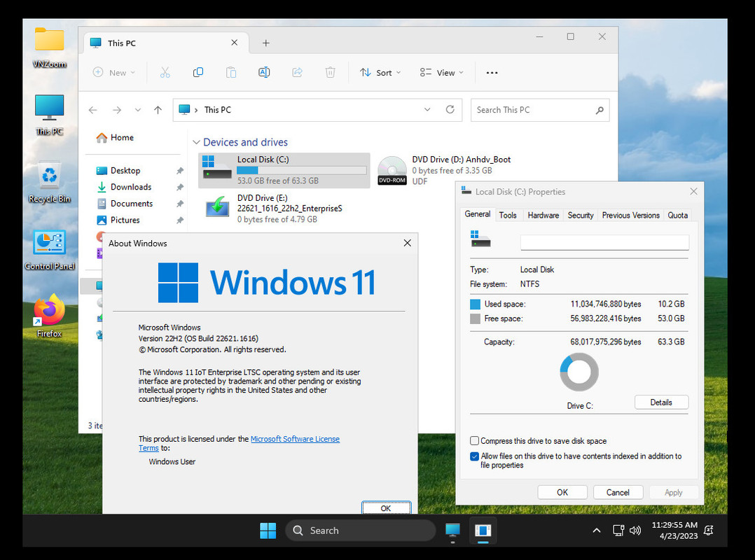This screenshot has width=755, height=560.
Task: Click OK in Local Disk Properties
Action: tap(562, 492)
